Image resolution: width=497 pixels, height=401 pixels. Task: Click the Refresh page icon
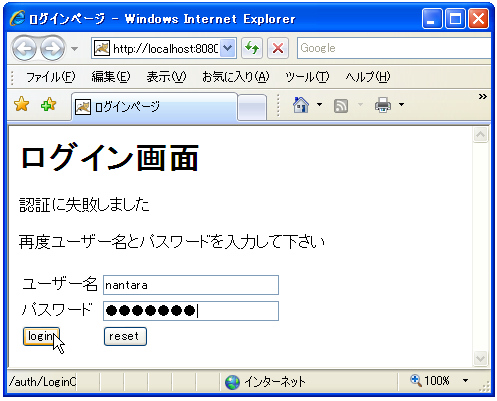pos(252,48)
